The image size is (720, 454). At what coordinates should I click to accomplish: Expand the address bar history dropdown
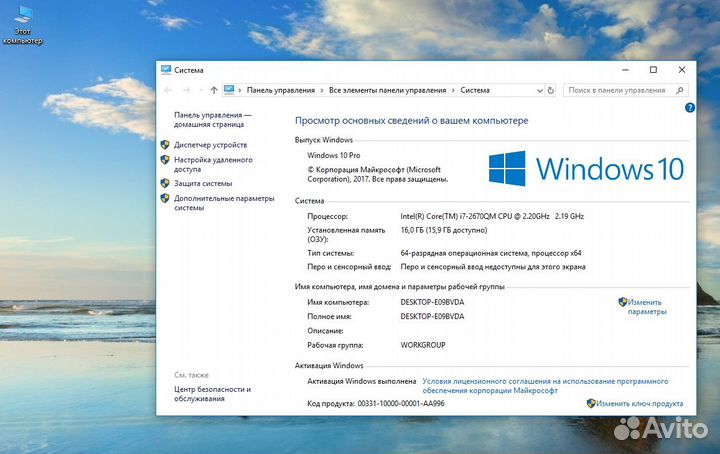[540, 90]
